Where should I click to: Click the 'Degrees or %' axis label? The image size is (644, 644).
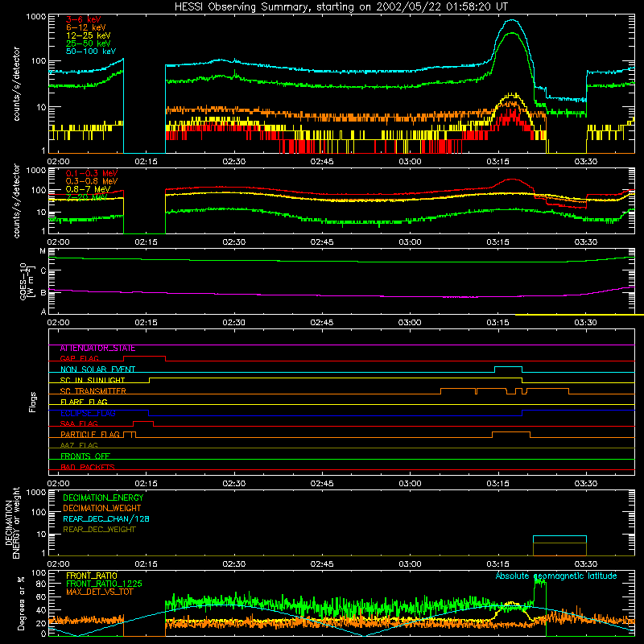(21, 603)
